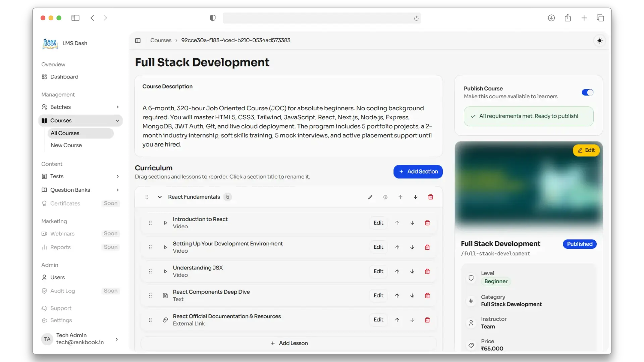Toggle the sidebar panel icon near breadcrumb

coord(138,41)
